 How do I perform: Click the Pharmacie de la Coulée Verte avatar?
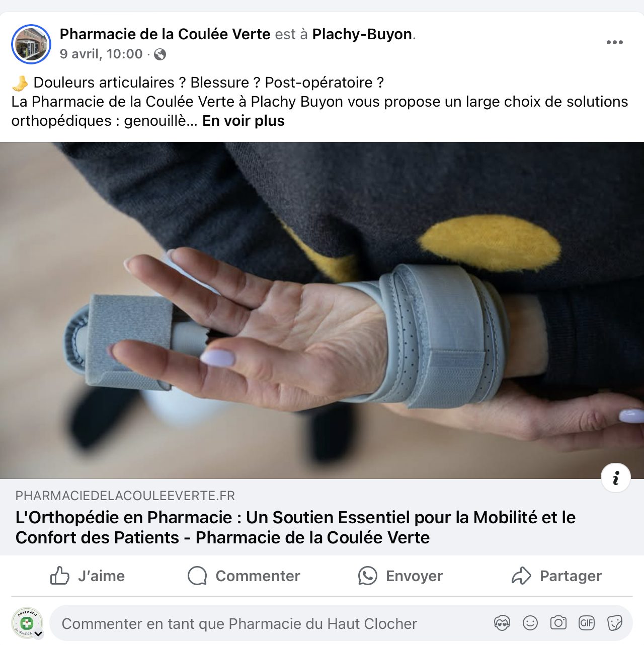coord(31,44)
